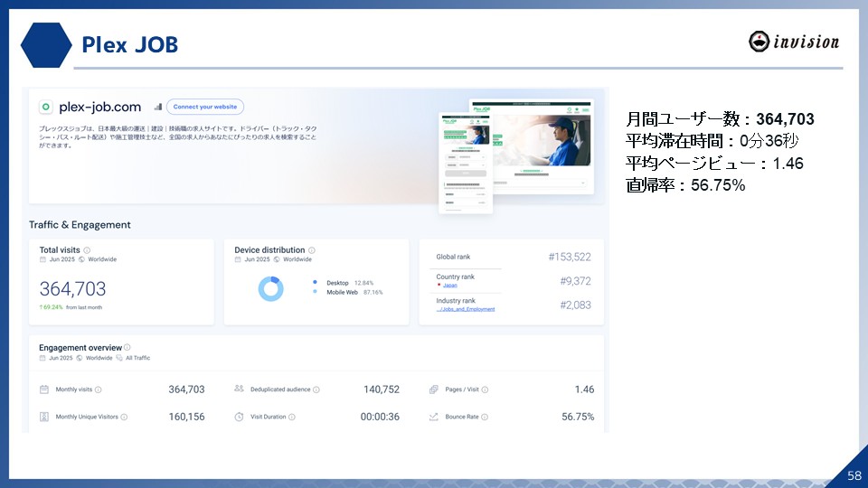The image size is (868, 488).
Task: Click the info icon next to Device distribution
Action: click(x=312, y=250)
